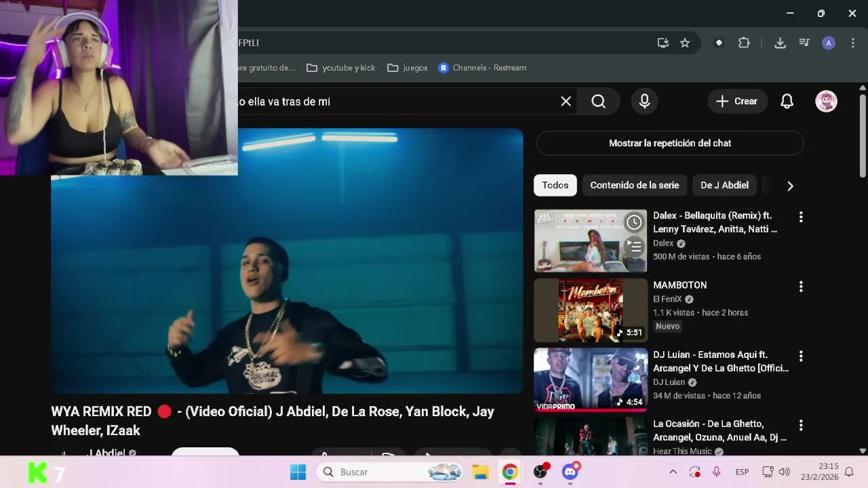Open the MAMBOTON video title
This screenshot has height=488, width=868.
point(679,285)
